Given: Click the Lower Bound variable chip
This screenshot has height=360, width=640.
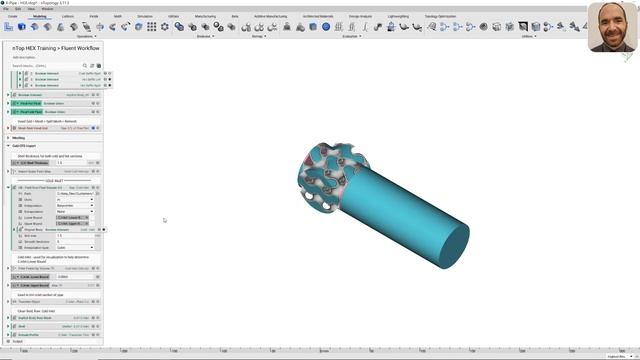Looking at the screenshot, I should coord(73,218).
